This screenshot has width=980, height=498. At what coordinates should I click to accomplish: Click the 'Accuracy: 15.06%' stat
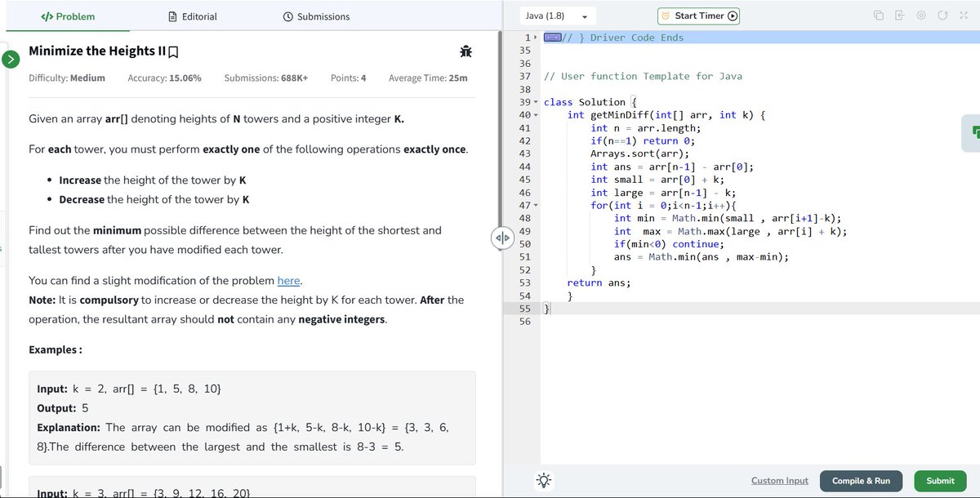165,78
